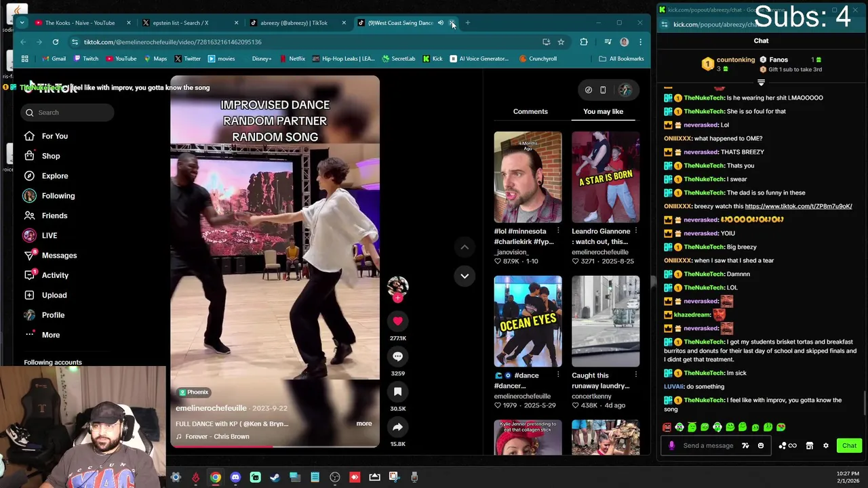Like the dance video with the heart icon
This screenshot has height=488, width=868.
click(x=397, y=321)
